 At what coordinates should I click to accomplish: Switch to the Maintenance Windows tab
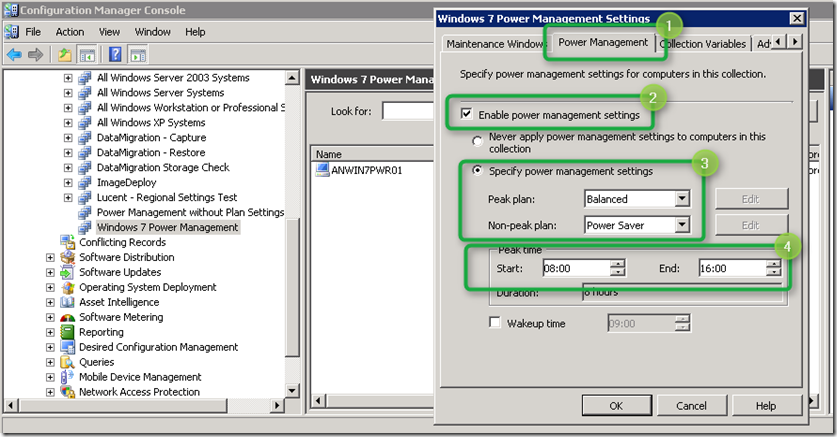(495, 44)
